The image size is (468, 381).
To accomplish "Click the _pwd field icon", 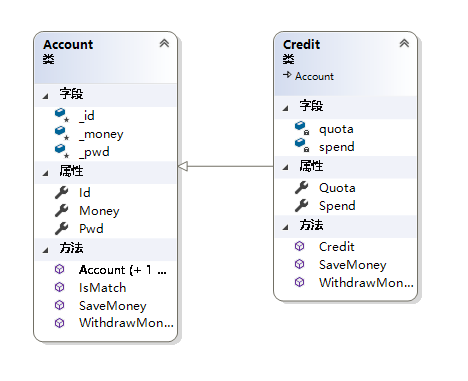I will 62,151.
